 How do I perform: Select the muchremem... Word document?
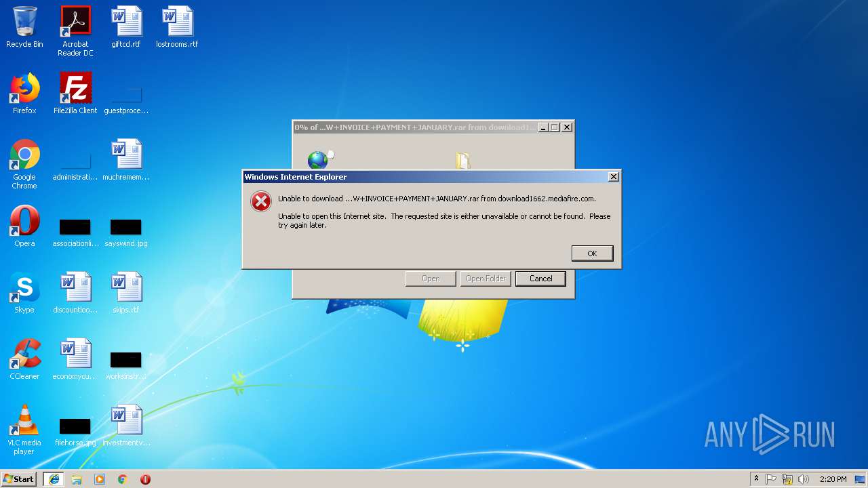pos(126,160)
